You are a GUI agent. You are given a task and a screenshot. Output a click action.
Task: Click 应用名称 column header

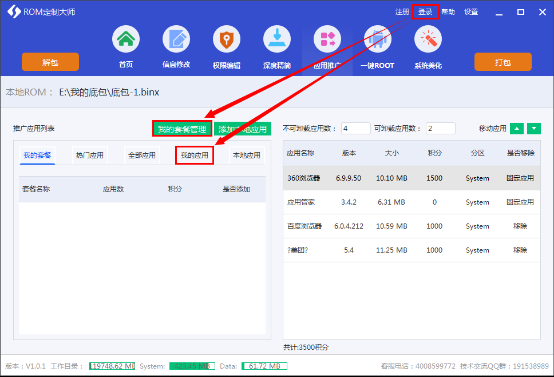click(300, 153)
